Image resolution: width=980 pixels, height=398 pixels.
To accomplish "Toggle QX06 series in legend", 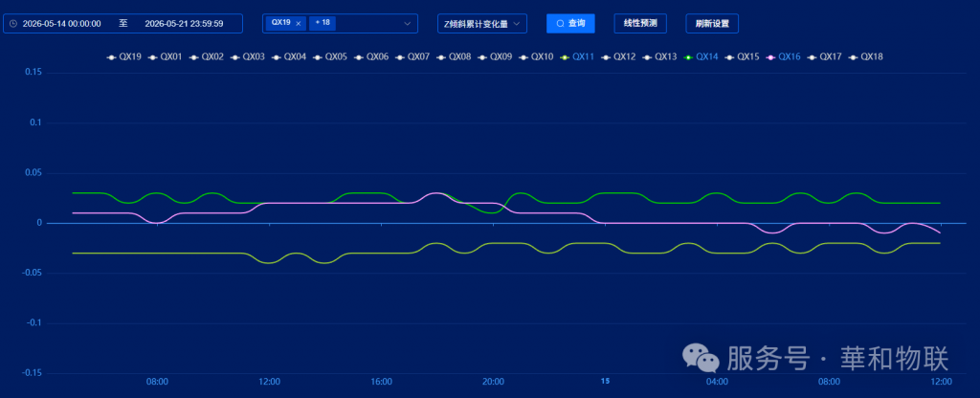I will tap(371, 56).
